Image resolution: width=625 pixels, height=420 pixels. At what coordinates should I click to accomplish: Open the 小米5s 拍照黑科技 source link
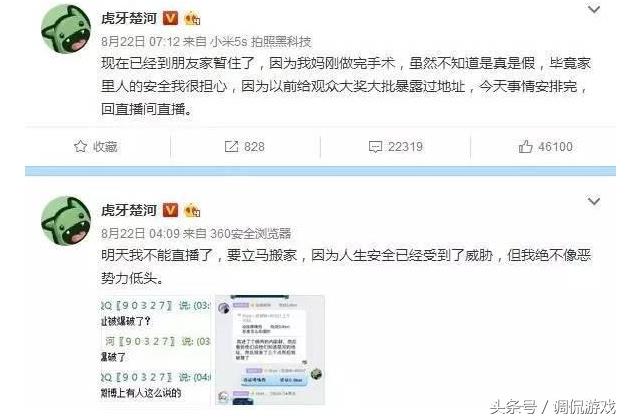pyautogui.click(x=261, y=41)
